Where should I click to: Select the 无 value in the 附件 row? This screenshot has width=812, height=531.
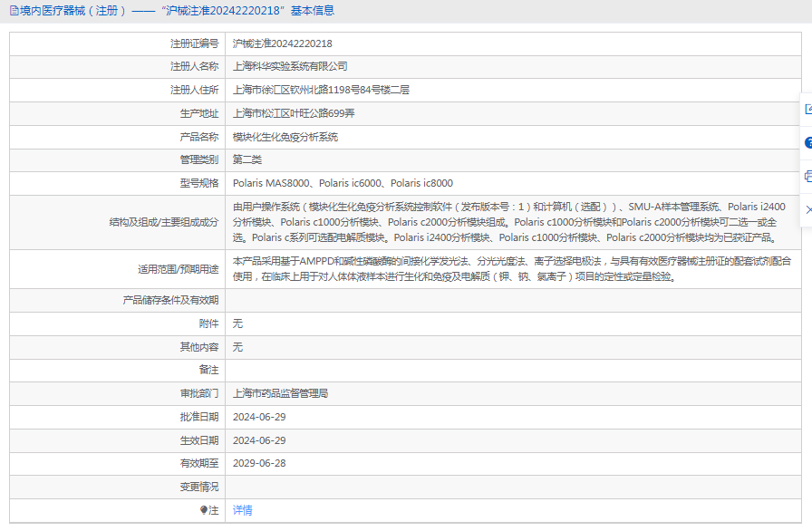click(x=237, y=323)
